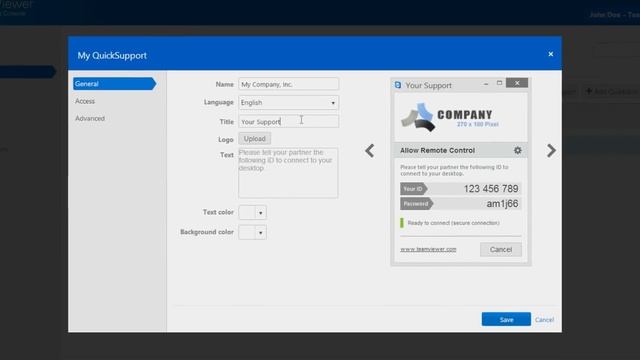Click the Your ID label tag
The height and width of the screenshot is (360, 640).
click(413, 189)
